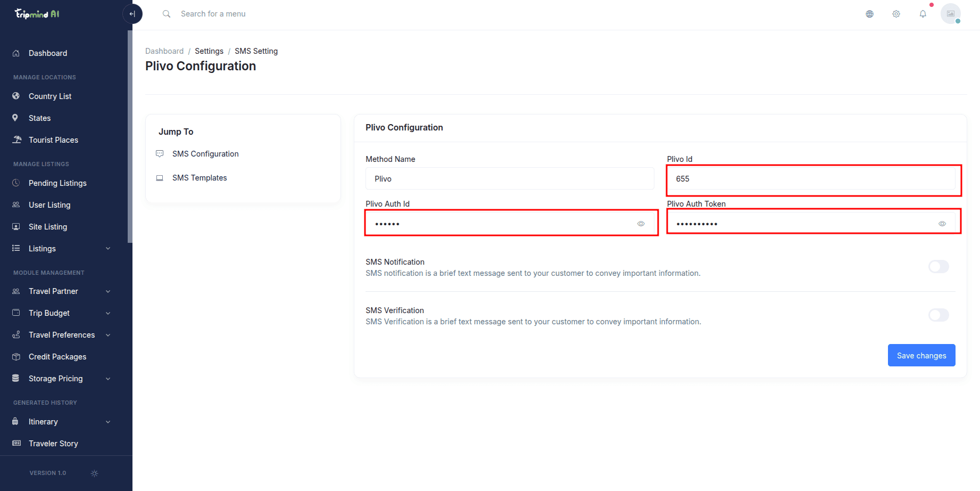Focus the Method Name field
The height and width of the screenshot is (491, 980).
pos(510,178)
